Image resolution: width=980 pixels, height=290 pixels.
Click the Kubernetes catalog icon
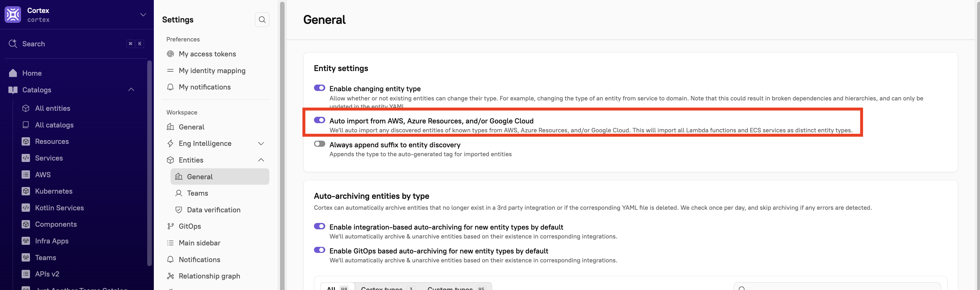coord(26,191)
